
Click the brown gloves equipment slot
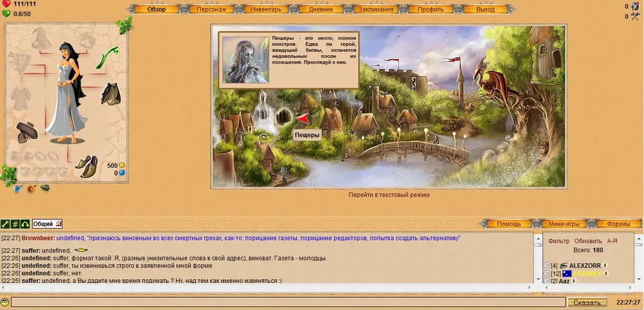pos(26,132)
